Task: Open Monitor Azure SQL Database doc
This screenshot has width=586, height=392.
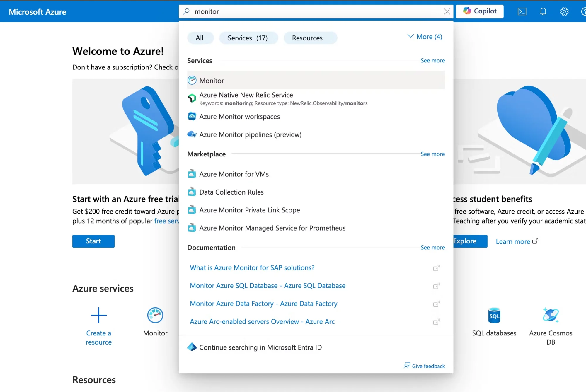Action: coord(268,285)
